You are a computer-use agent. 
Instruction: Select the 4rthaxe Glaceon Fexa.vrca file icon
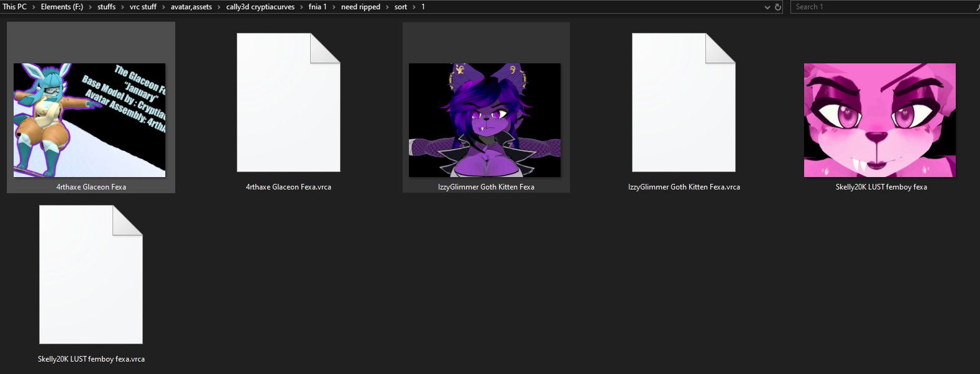(288, 103)
